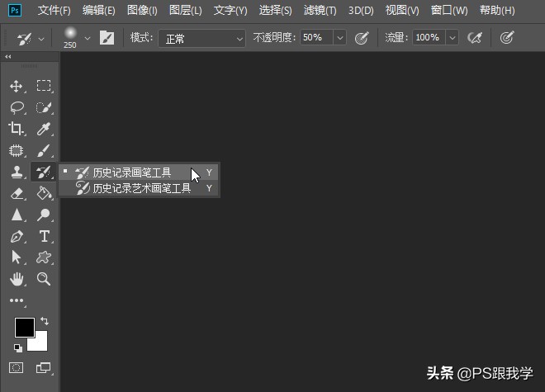Viewport: 545px width, 392px height.
Task: Click opacity field showing 50%
Action: pos(316,37)
